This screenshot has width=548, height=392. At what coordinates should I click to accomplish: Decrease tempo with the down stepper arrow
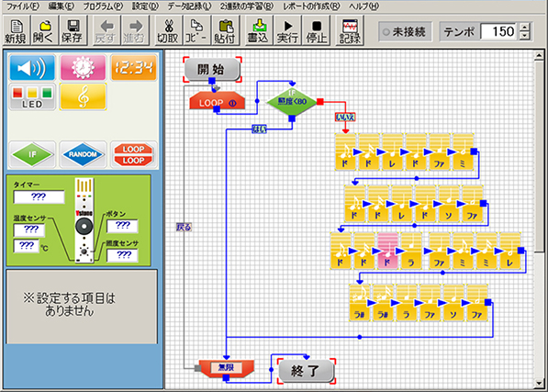tap(524, 36)
